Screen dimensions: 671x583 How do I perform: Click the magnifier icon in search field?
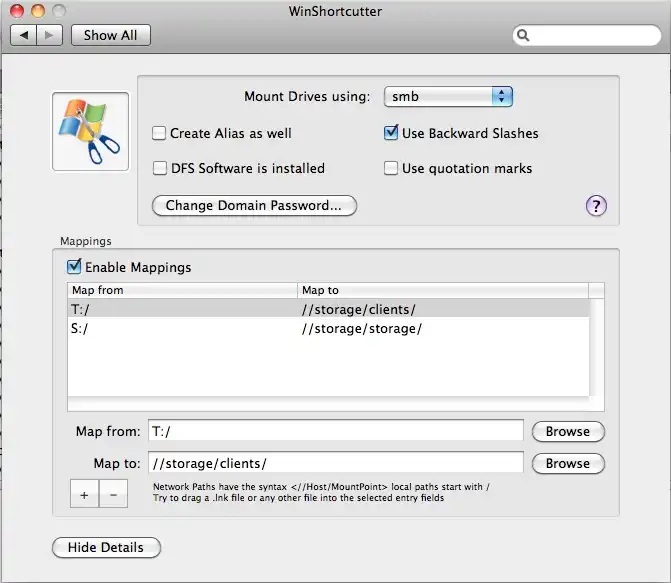(523, 35)
